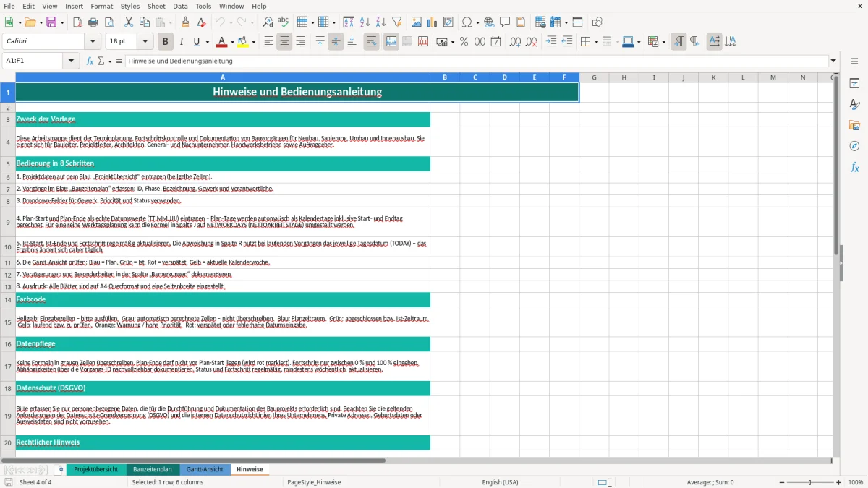
Task: Open the Underline style dropdown arrow
Action: click(x=207, y=42)
